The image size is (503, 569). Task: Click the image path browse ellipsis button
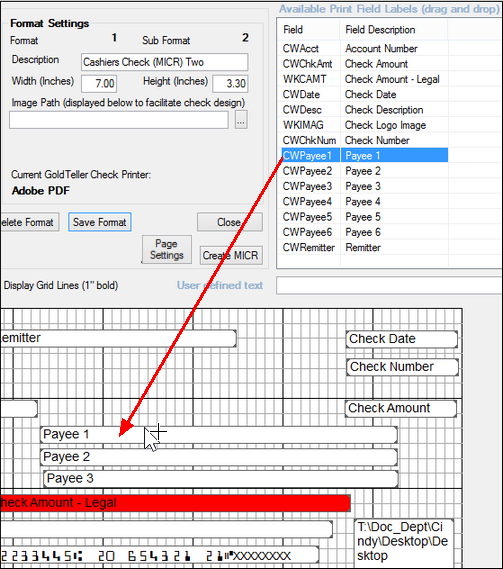(x=241, y=120)
